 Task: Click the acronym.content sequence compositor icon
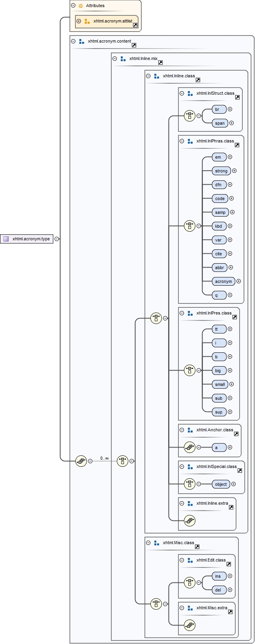pos(81,461)
